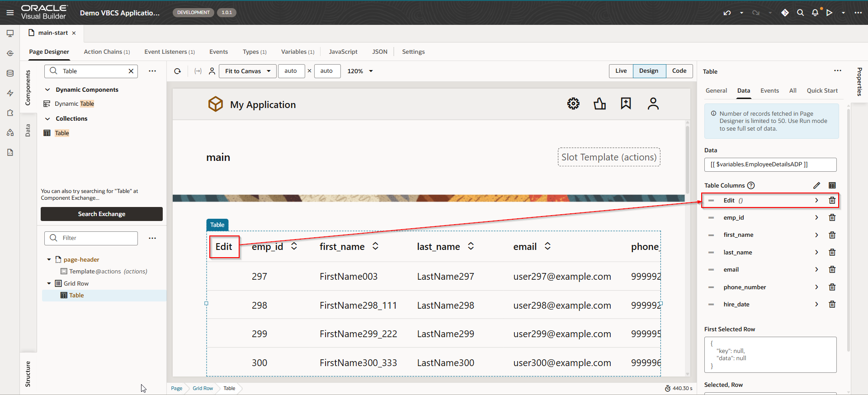Switch canvas to Code view
Viewport: 868px width, 395px height.
coord(679,71)
